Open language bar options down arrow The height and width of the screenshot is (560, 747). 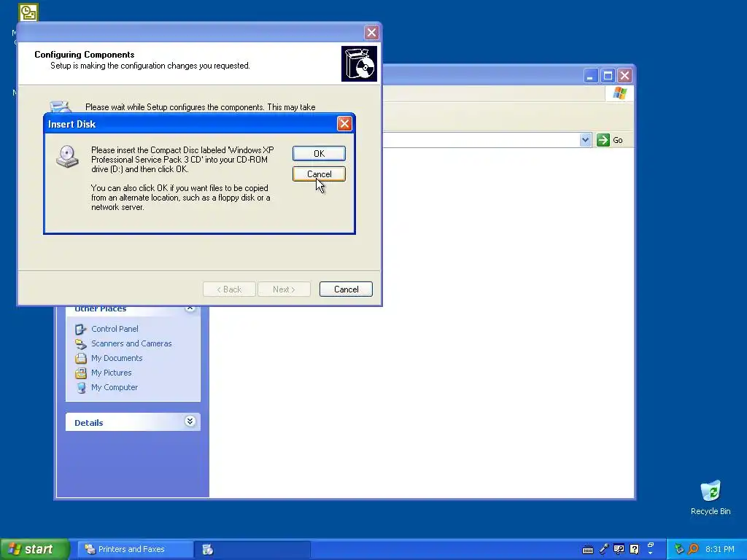pyautogui.click(x=651, y=553)
